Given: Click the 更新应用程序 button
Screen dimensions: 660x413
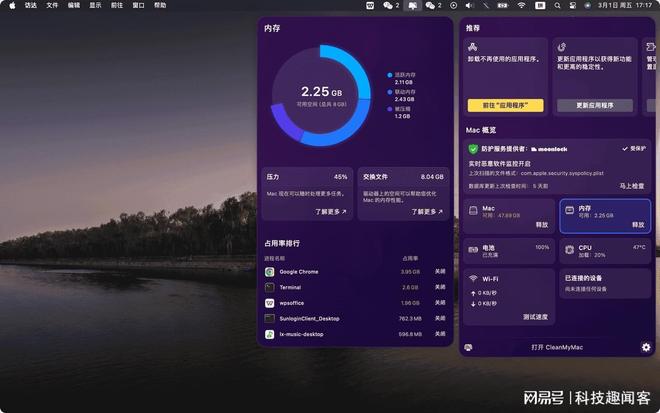Looking at the screenshot, I should coord(595,105).
